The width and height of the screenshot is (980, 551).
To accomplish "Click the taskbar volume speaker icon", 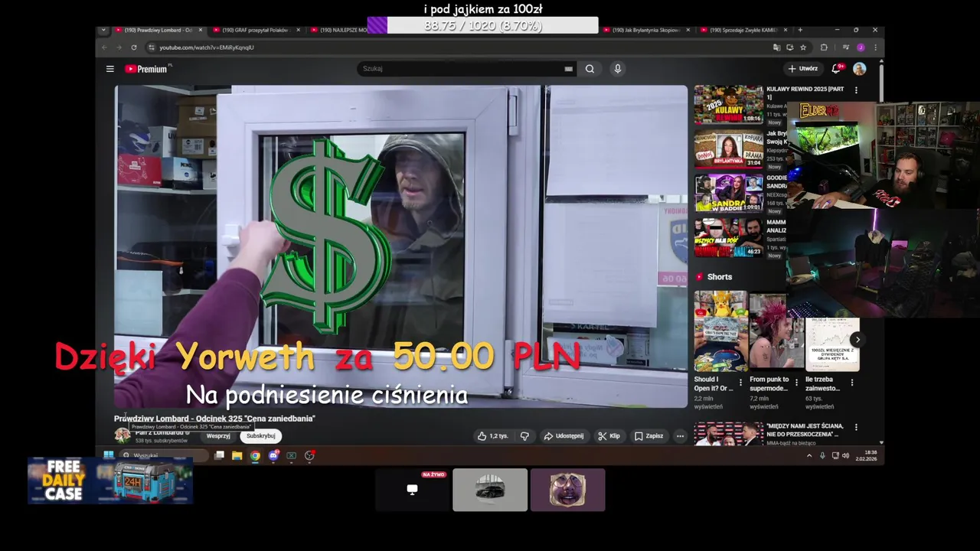I will click(x=845, y=455).
